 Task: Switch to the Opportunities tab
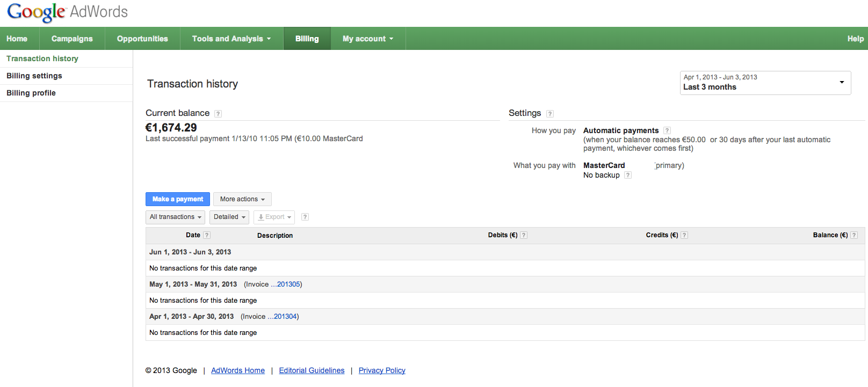[x=142, y=39]
